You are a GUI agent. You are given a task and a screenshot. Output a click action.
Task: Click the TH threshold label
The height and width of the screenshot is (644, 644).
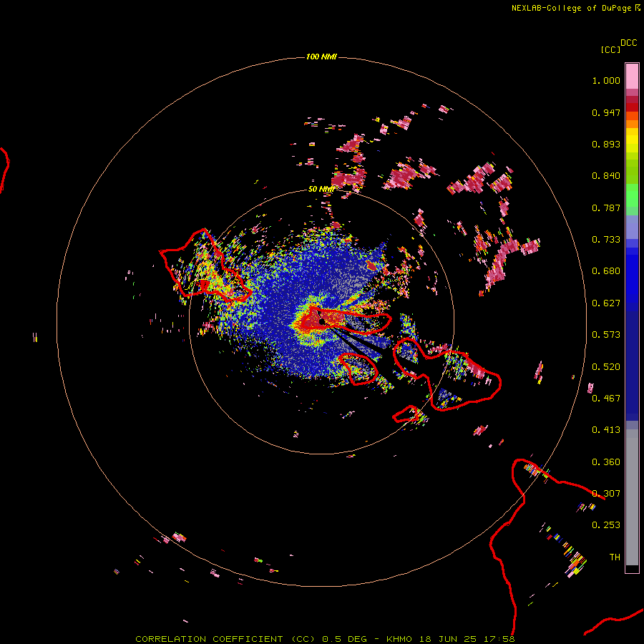click(x=615, y=557)
